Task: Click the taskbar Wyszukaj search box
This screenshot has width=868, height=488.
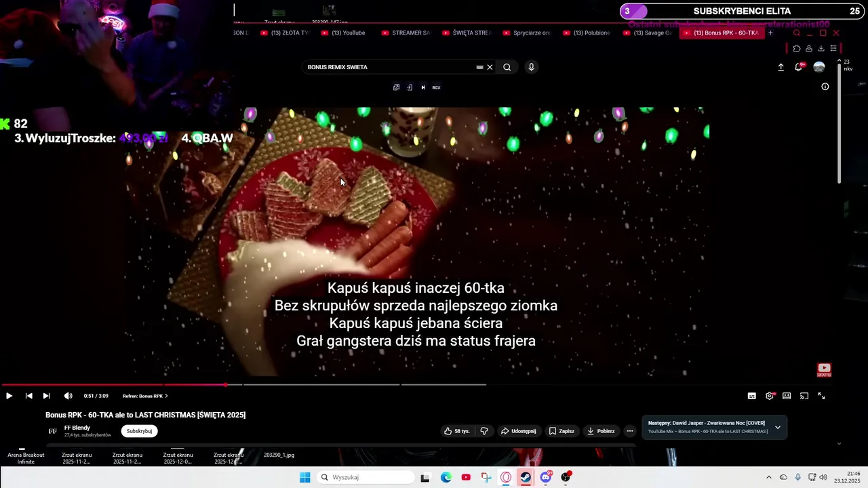Action: coord(365,477)
